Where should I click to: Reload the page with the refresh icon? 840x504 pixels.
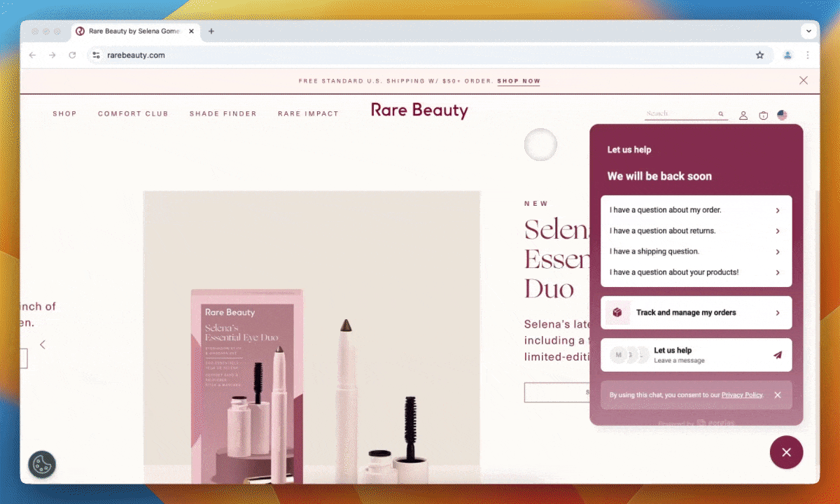pyautogui.click(x=72, y=55)
